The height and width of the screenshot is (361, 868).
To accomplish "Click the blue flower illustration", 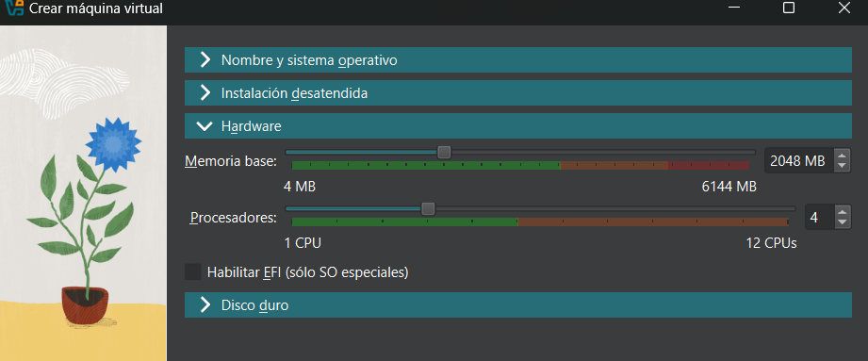I will click(114, 144).
